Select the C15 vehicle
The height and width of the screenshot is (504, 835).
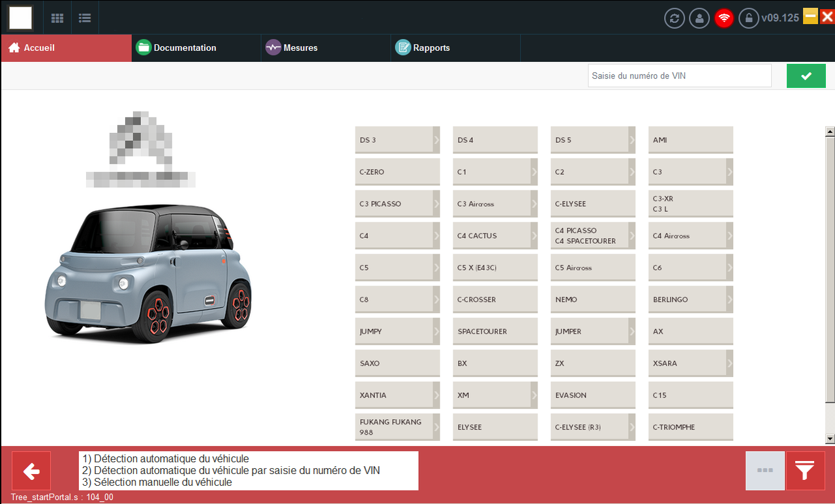coord(691,396)
